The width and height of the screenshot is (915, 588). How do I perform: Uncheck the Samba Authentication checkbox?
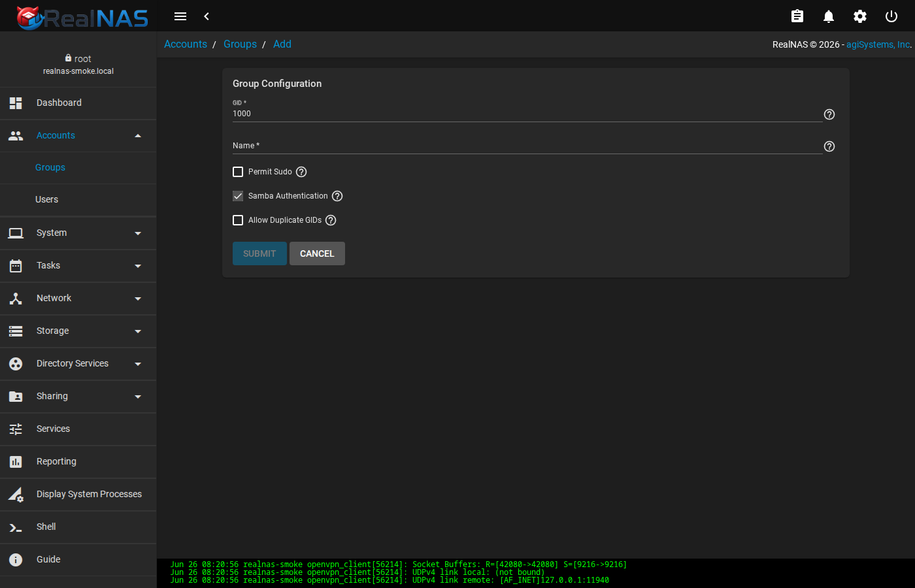238,196
